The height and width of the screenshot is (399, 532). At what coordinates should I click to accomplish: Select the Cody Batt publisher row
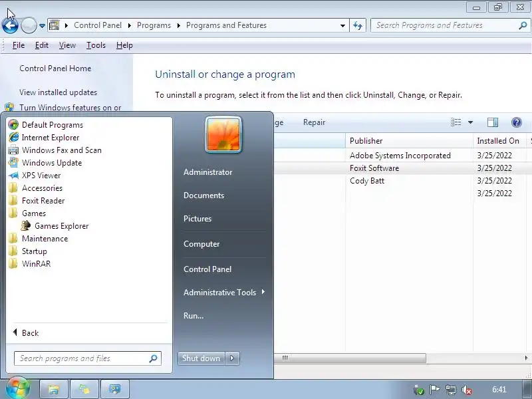[367, 180]
